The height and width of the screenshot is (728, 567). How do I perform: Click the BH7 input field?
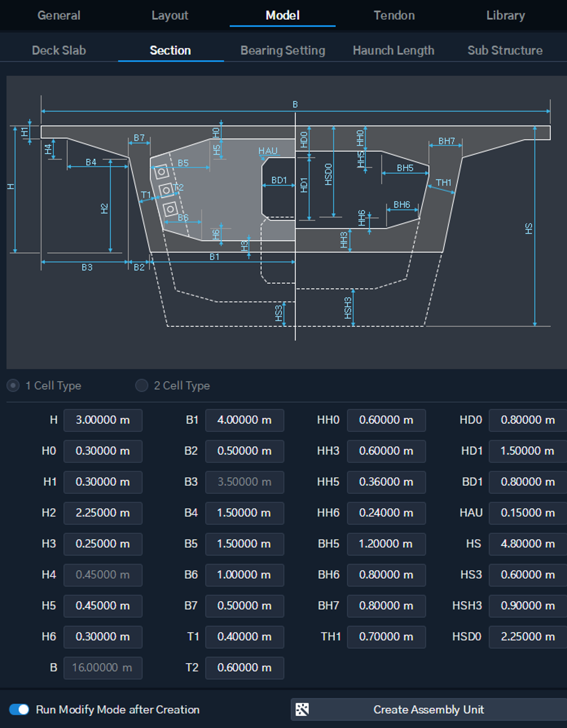click(386, 605)
